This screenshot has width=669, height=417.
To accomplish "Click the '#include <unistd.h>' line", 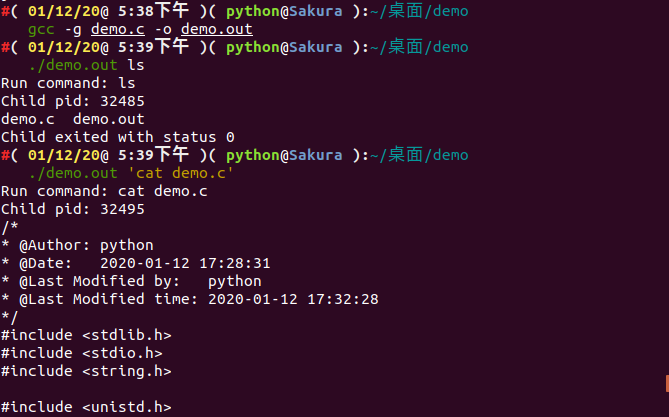I will tap(86, 407).
